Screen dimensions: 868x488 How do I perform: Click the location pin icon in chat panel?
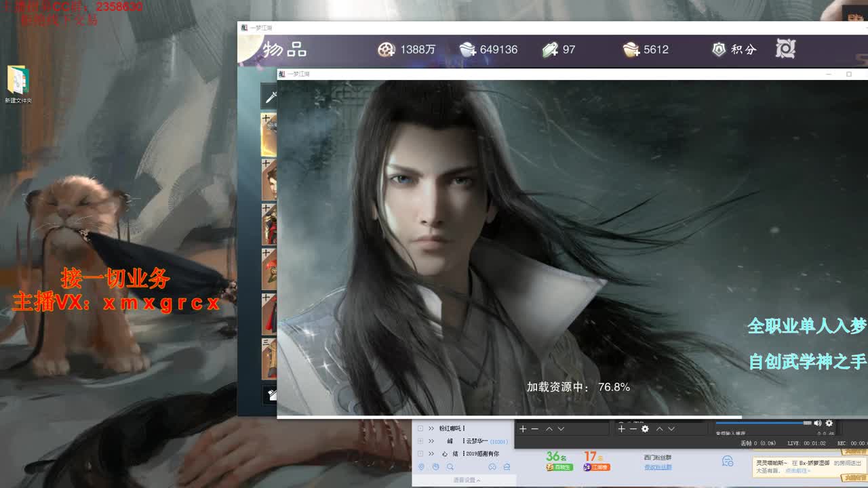click(x=421, y=467)
